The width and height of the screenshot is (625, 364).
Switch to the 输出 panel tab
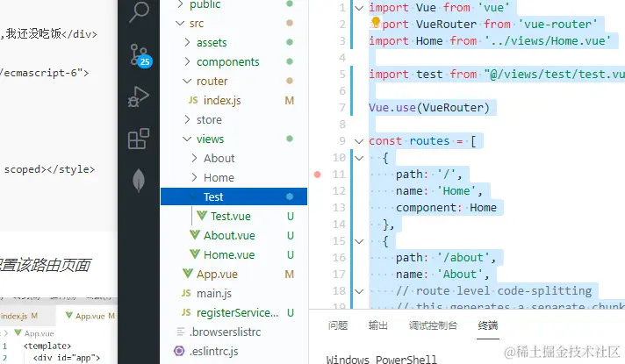[x=377, y=325]
